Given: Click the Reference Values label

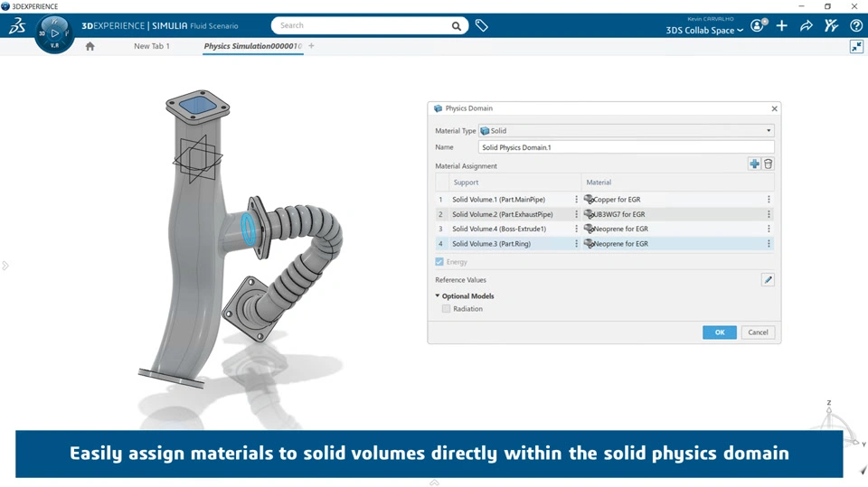Looking at the screenshot, I should (460, 280).
